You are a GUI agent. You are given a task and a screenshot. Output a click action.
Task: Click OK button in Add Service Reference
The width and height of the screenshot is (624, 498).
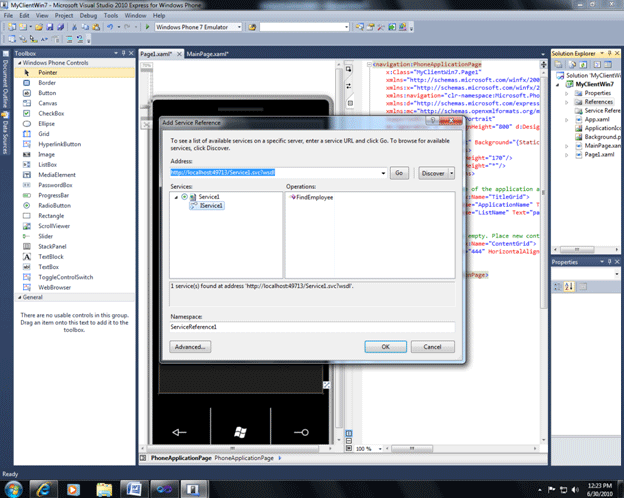386,347
